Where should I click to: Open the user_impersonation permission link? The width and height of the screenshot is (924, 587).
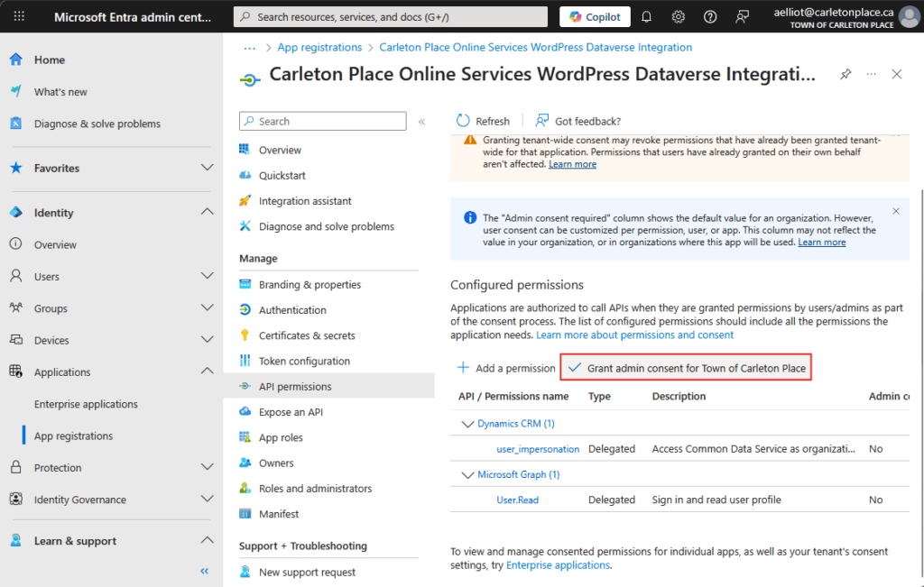538,449
